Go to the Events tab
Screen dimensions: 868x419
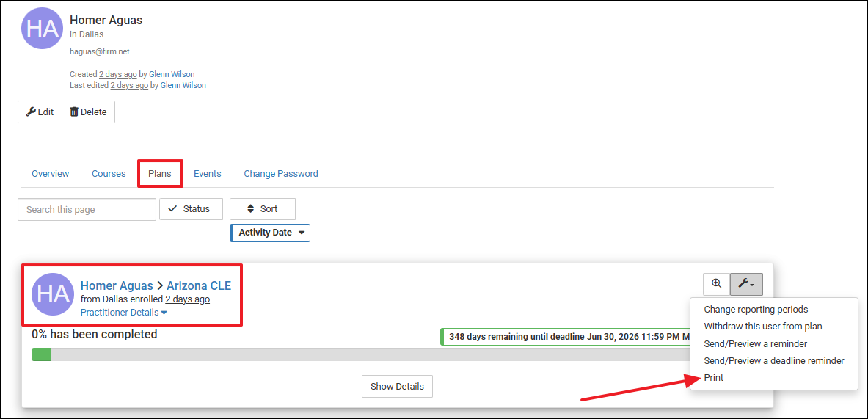(208, 174)
